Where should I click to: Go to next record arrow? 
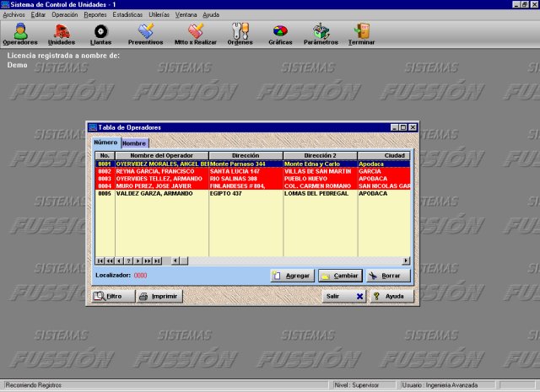click(138, 260)
